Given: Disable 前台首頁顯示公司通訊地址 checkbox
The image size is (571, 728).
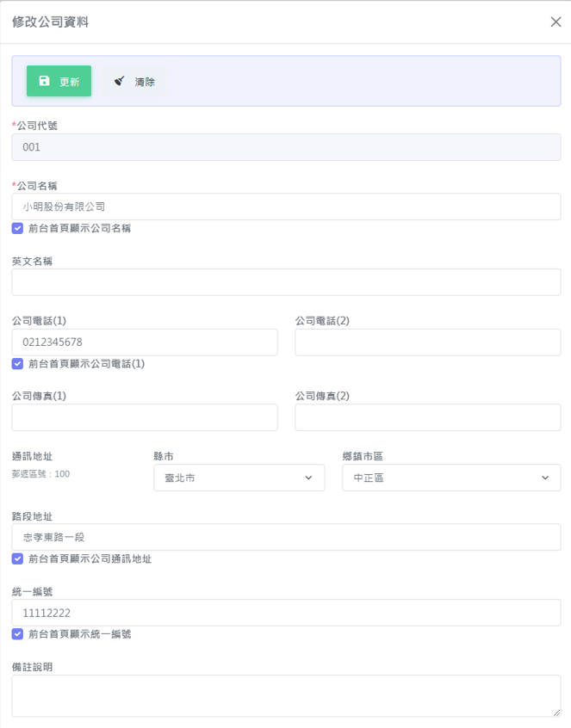Looking at the screenshot, I should pos(18,558).
